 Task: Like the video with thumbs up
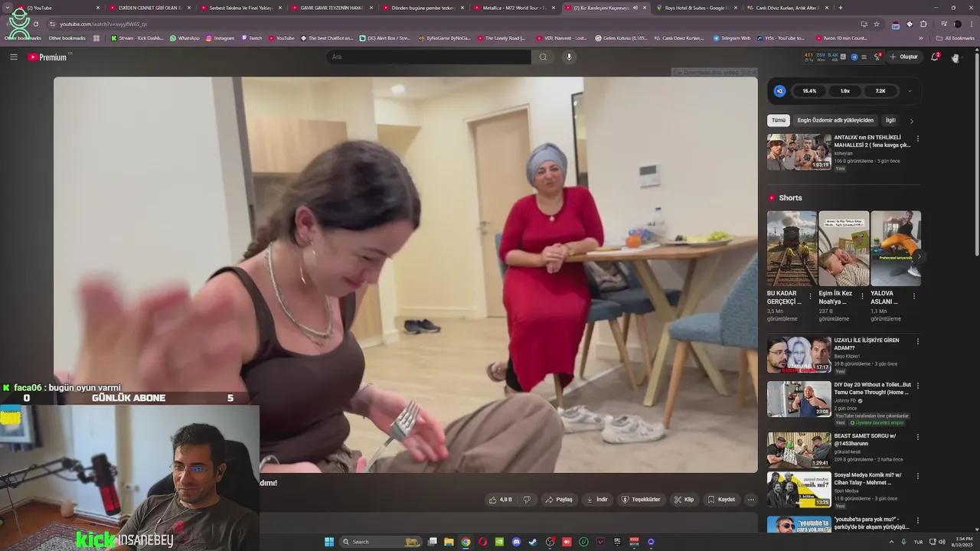coord(501,500)
